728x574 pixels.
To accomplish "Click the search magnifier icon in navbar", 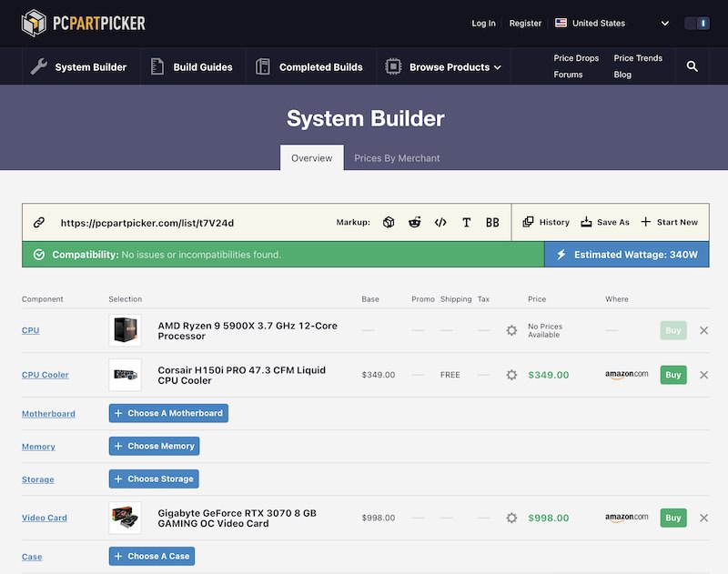I will tap(693, 66).
